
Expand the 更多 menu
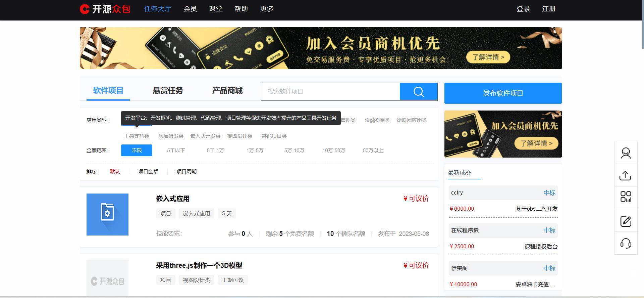point(267,9)
